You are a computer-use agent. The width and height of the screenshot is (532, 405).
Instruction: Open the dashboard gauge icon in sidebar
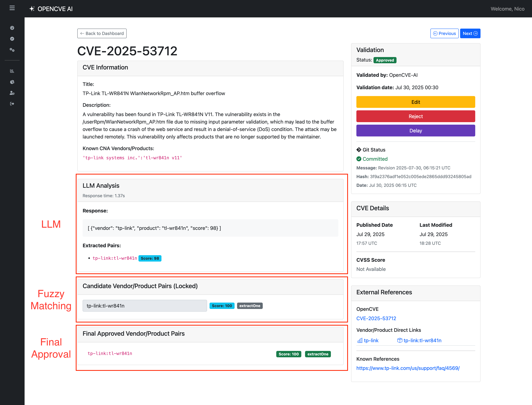point(12,28)
